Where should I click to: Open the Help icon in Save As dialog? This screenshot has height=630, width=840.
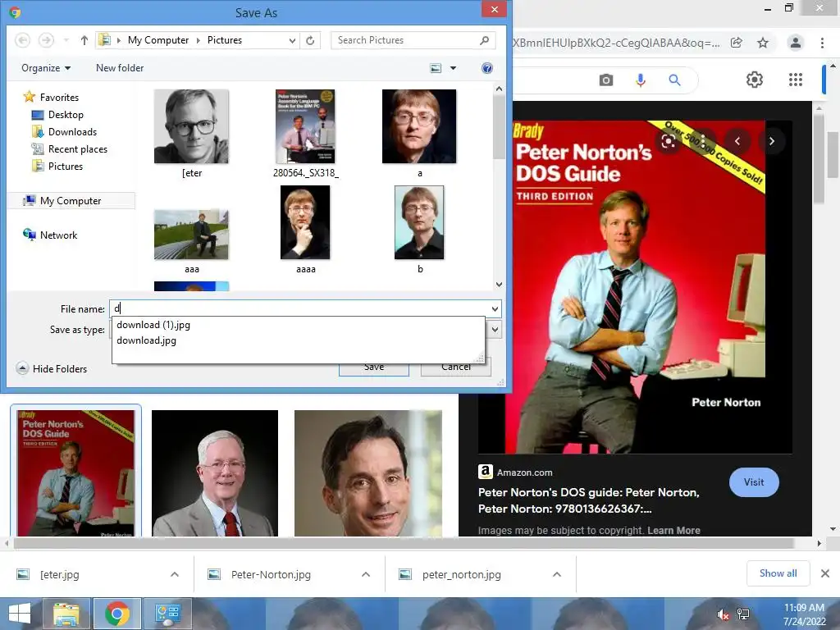(x=487, y=68)
